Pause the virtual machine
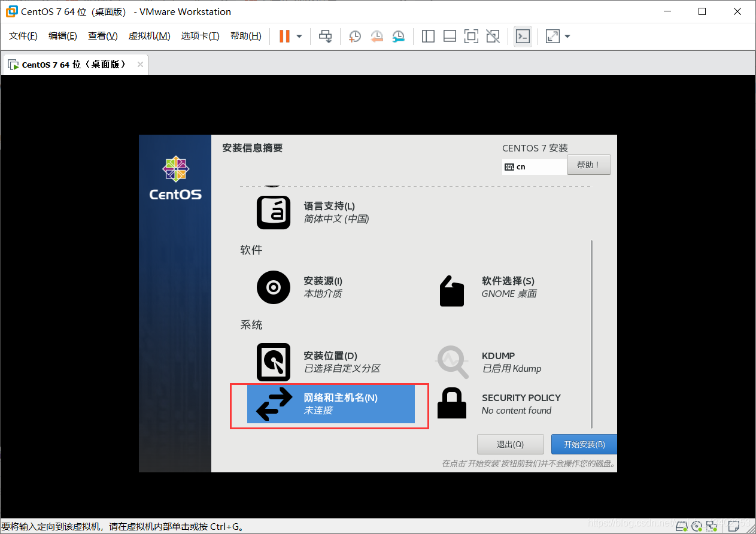The image size is (756, 534). 284,37
